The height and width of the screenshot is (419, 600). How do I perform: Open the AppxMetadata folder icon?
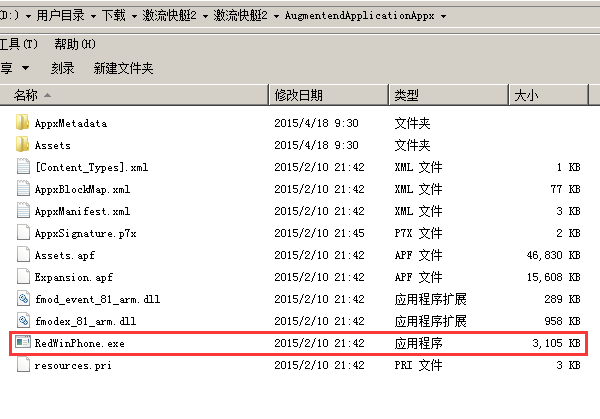22,123
